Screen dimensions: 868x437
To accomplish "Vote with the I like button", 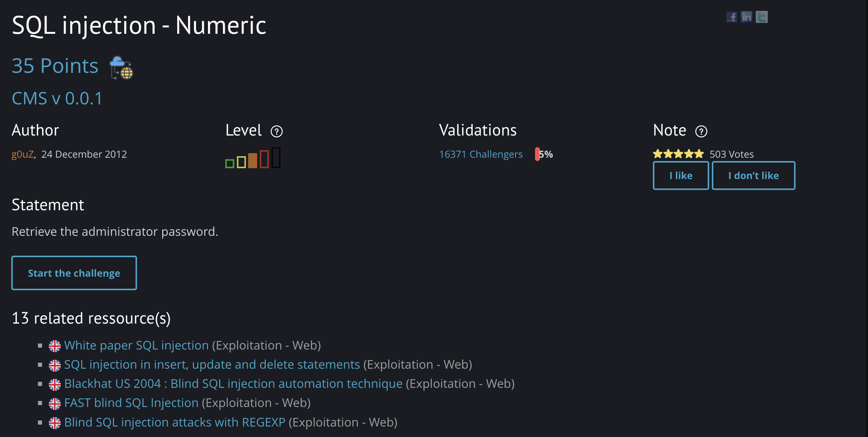I will tap(681, 175).
